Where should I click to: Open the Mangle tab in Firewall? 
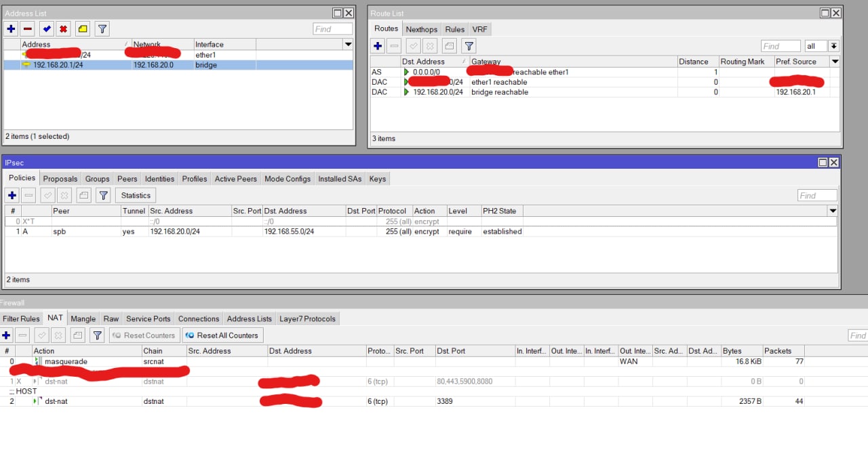coord(83,319)
